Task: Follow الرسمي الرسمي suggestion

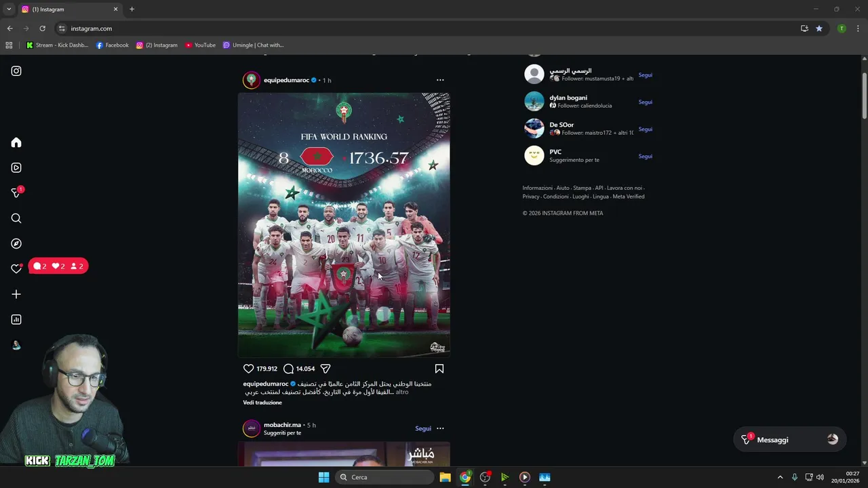Action: click(x=645, y=75)
